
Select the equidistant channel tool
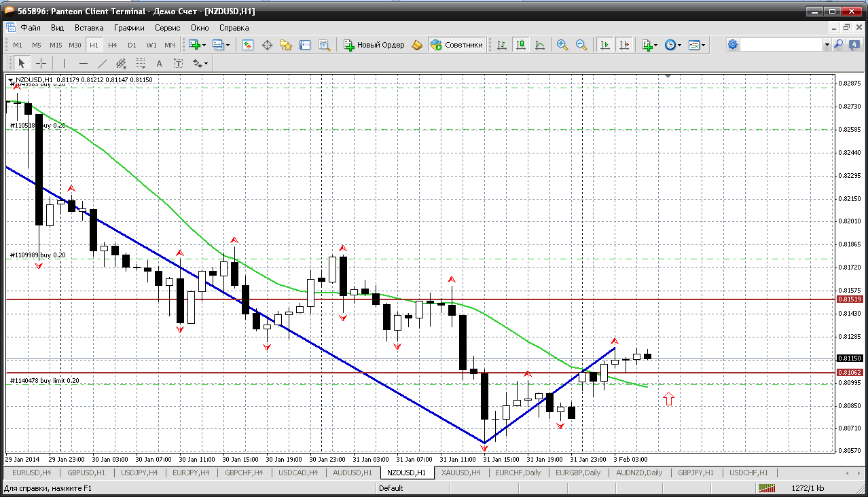point(122,63)
